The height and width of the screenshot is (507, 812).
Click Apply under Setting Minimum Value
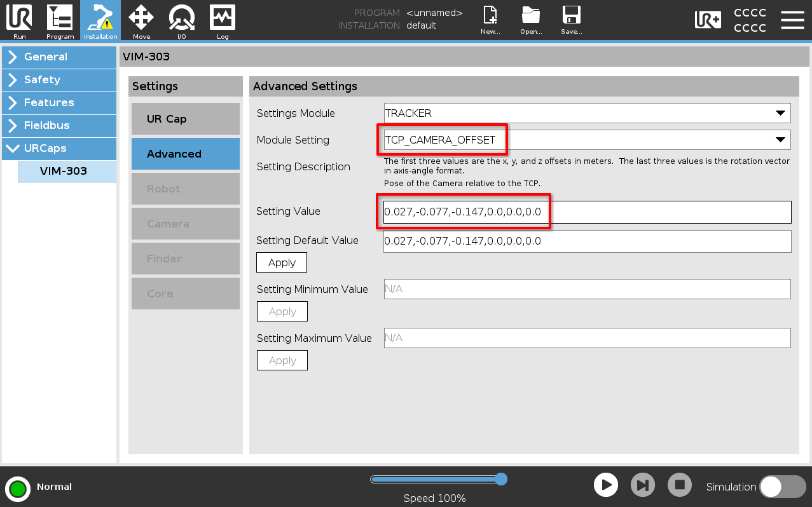click(282, 311)
